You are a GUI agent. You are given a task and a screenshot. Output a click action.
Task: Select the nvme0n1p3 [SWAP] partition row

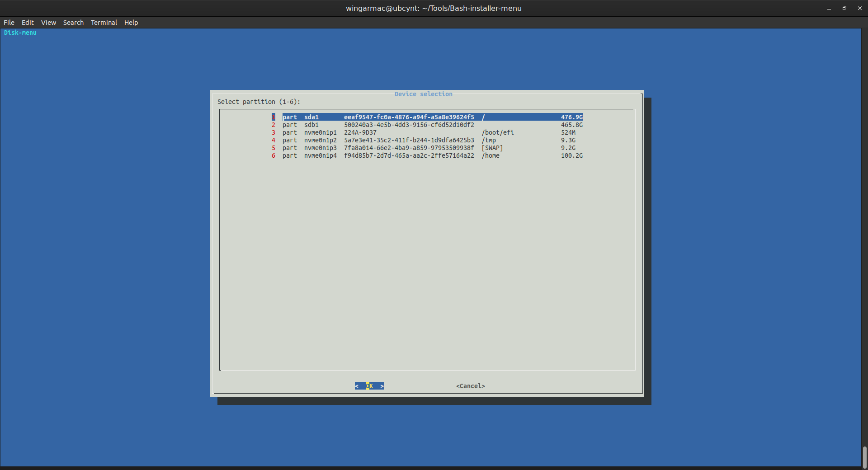coord(427,148)
